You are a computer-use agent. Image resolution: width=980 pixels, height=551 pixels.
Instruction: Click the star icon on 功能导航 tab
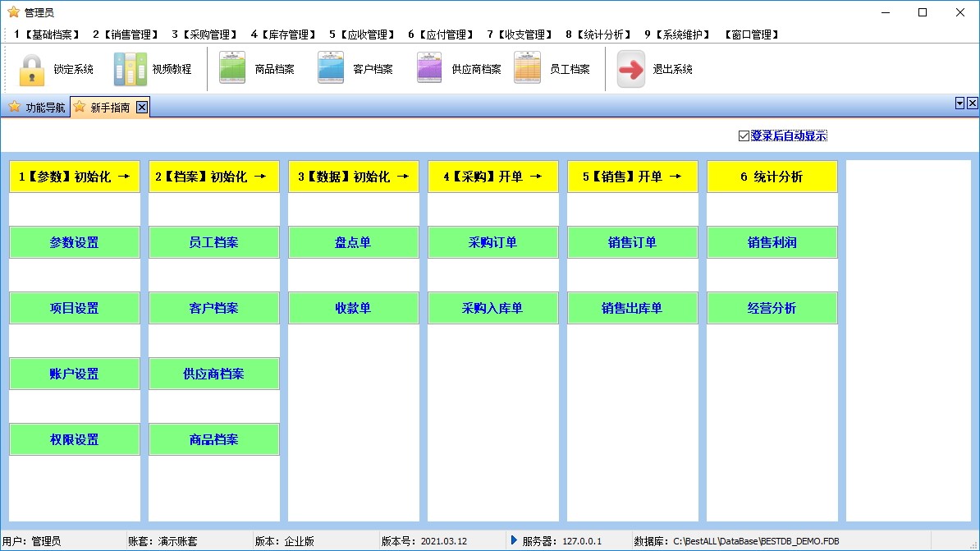tap(15, 107)
